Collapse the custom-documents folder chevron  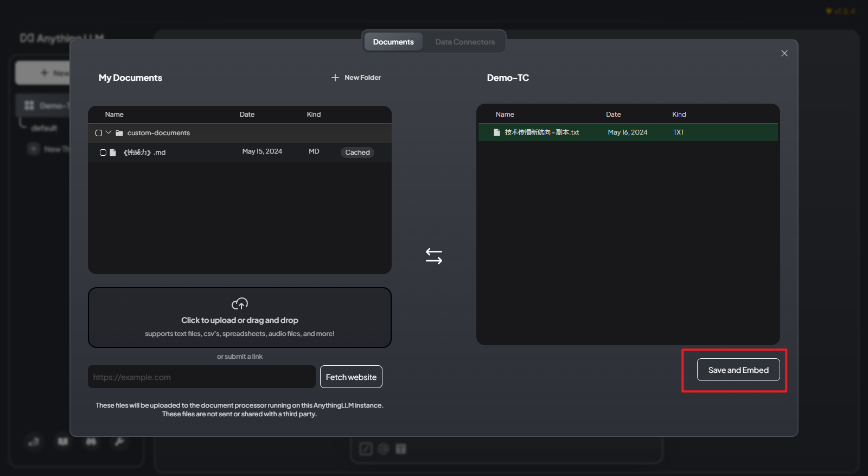(108, 132)
